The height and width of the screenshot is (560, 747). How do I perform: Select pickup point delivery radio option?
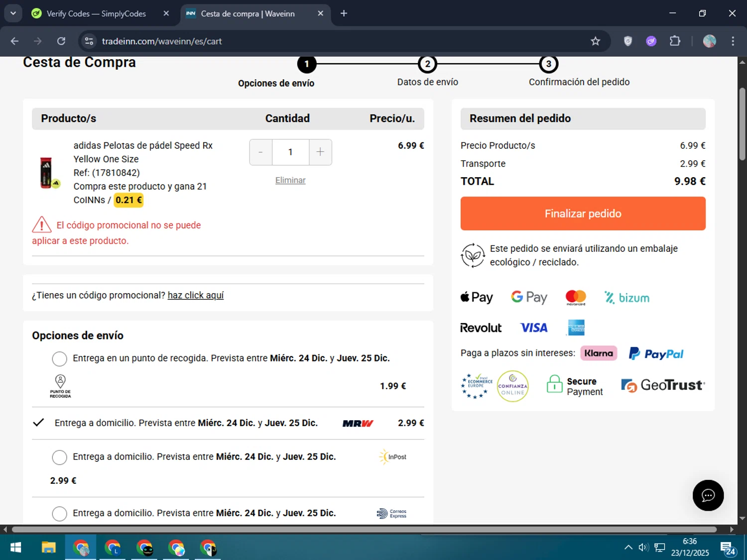pos(59,358)
